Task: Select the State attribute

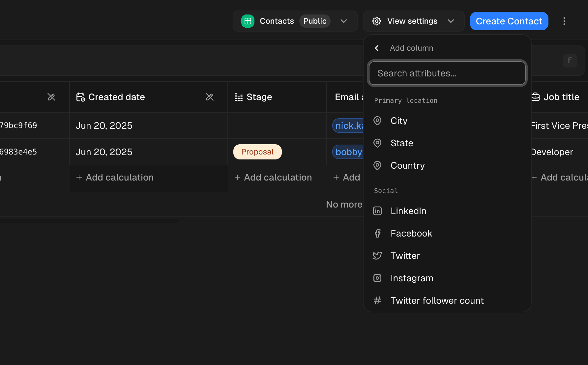Action: click(401, 143)
